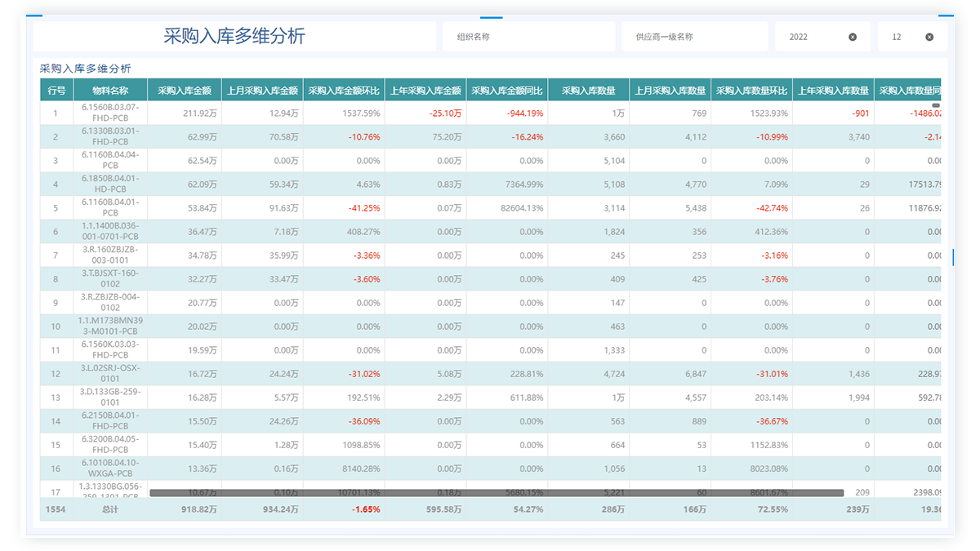Click the 采购入库多维分析 dashboard title
The image size is (980, 551).
point(234,37)
